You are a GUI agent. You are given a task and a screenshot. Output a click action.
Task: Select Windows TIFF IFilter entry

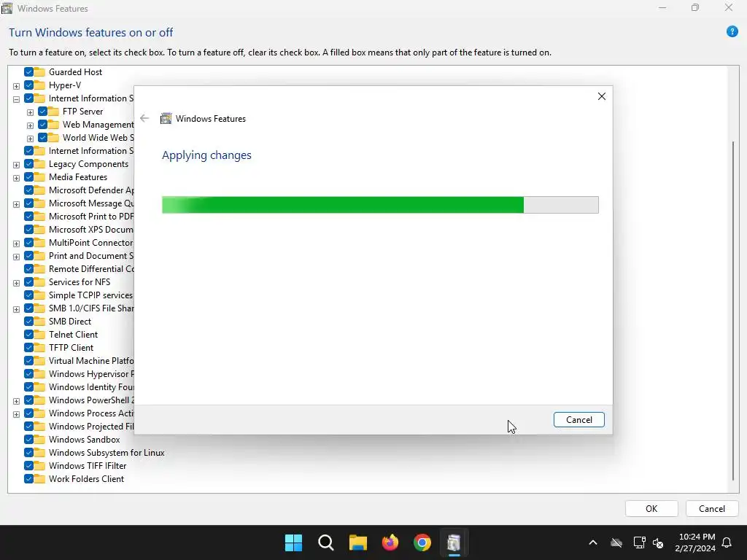(x=88, y=466)
